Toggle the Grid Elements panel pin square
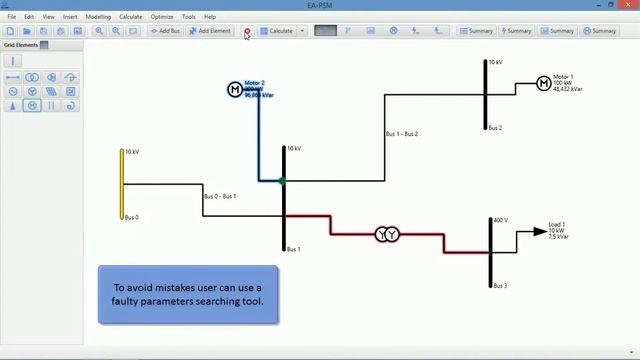640x360 pixels. pyautogui.click(x=44, y=45)
